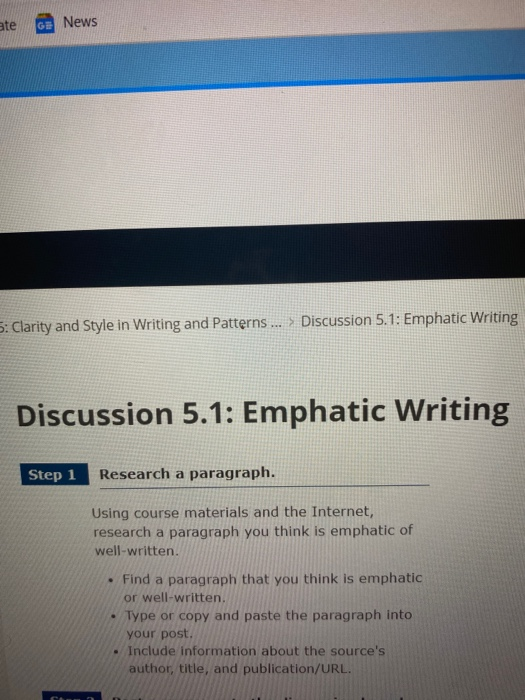
Task: Click the breadcrumb separator chevron
Action: pyautogui.click(x=292, y=321)
